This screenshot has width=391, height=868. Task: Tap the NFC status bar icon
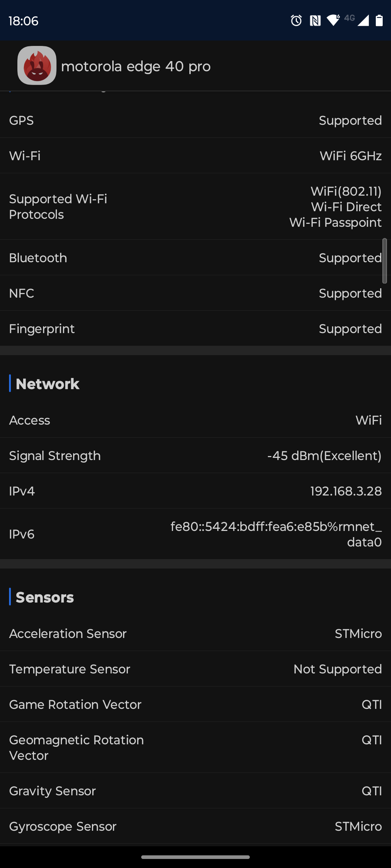tap(315, 21)
